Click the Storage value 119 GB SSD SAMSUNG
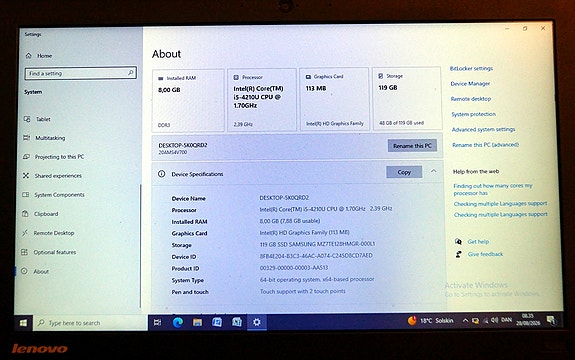The image size is (575, 360). pos(318,244)
